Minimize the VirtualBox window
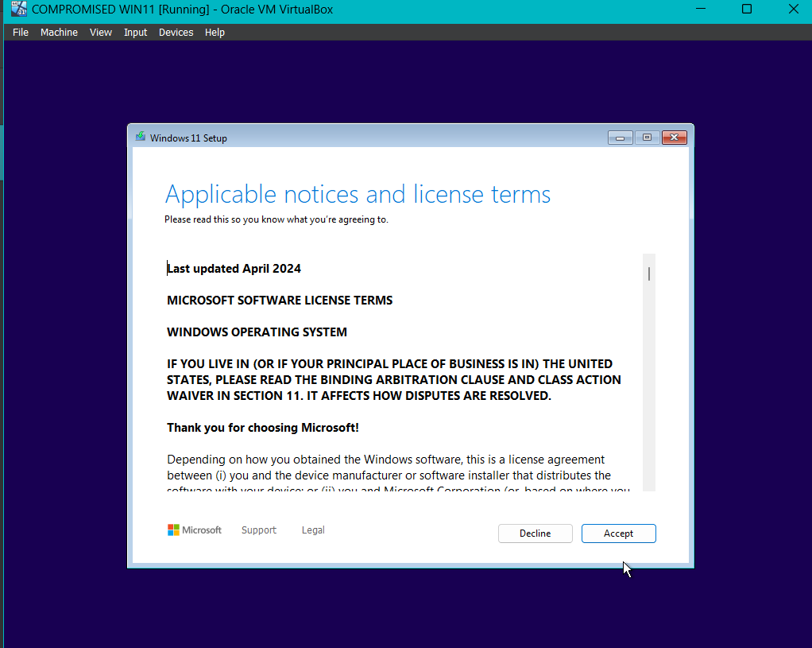This screenshot has width=812, height=648. [x=701, y=9]
